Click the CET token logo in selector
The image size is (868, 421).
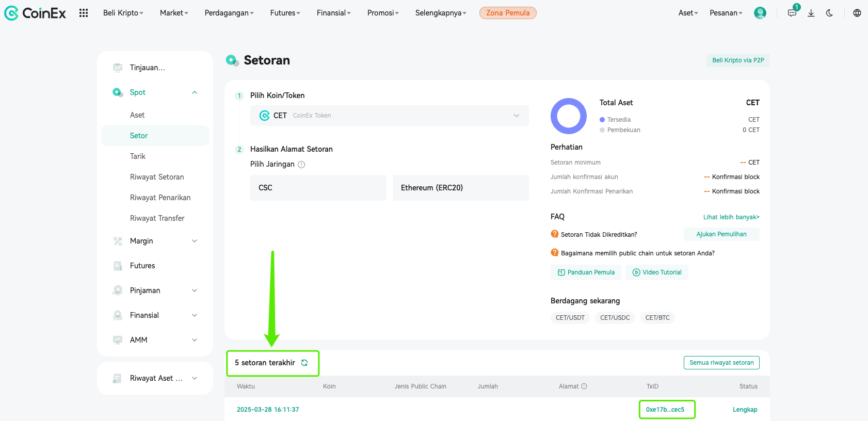265,116
